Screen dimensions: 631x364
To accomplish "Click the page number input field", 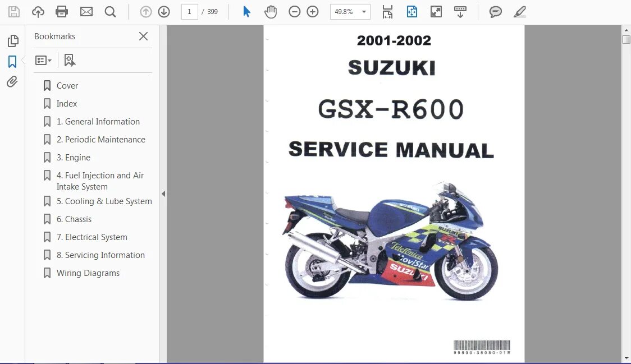I will pyautogui.click(x=189, y=12).
